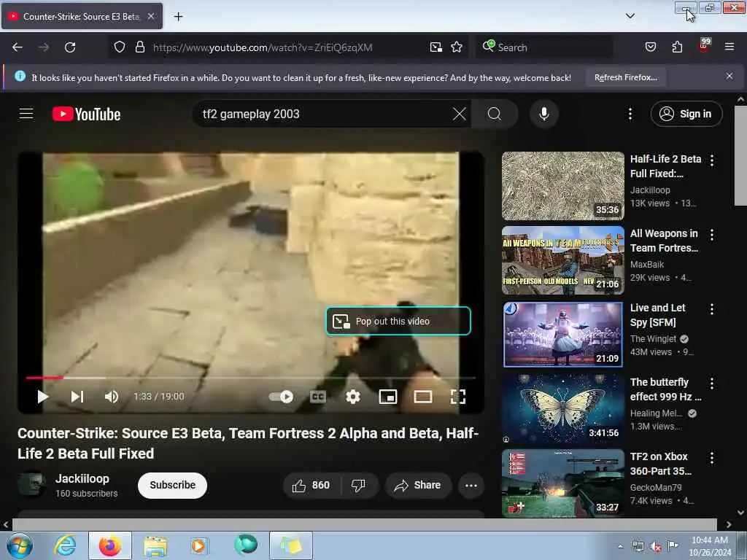Open YouTube settings three-dot menu
The image size is (747, 560).
tap(630, 114)
